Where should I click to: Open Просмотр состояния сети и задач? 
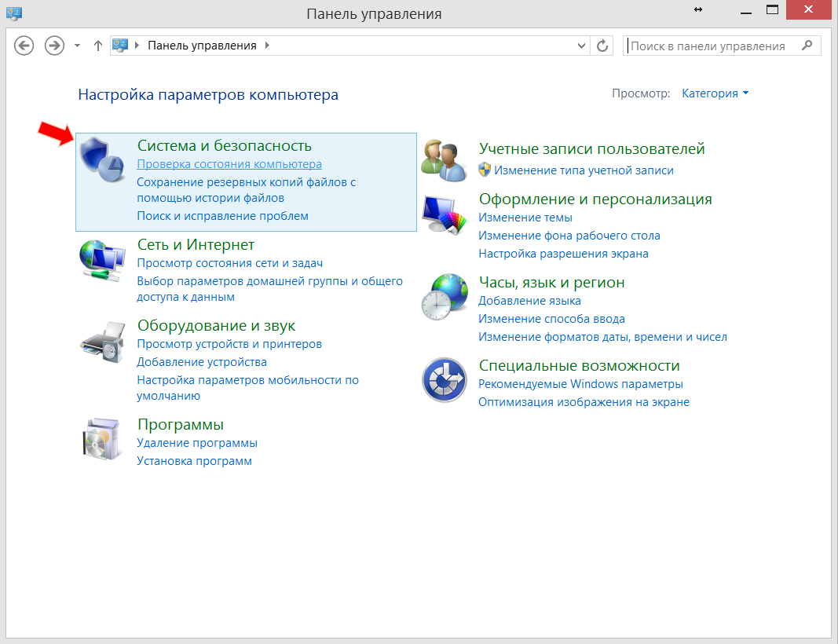tap(230, 263)
